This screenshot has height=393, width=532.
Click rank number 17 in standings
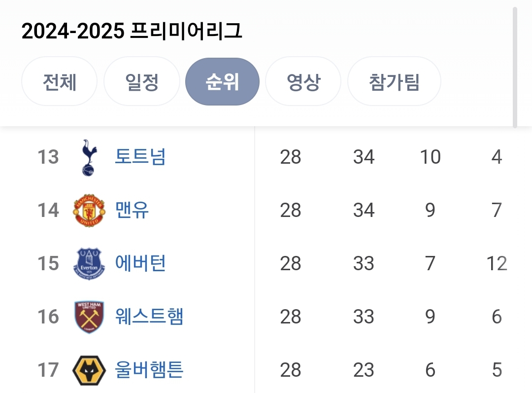(48, 370)
